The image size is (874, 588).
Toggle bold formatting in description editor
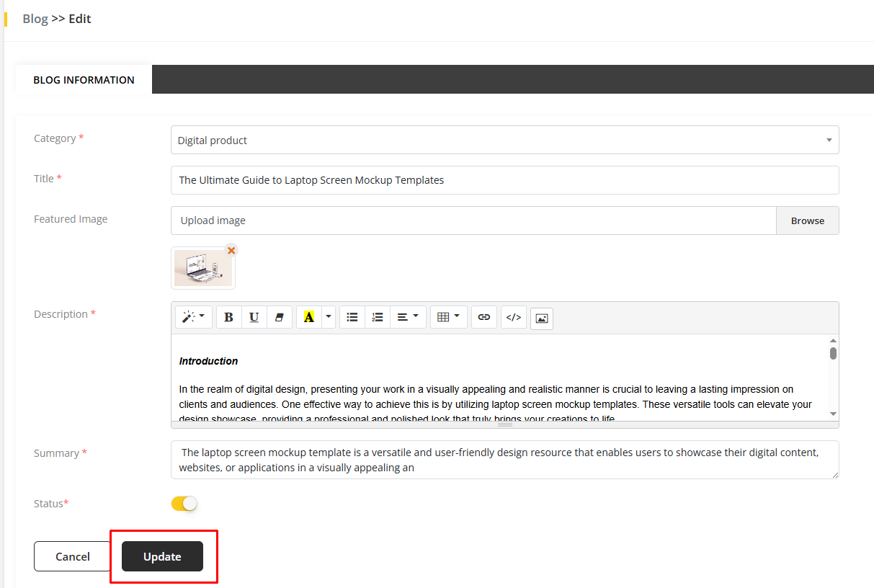tap(229, 317)
